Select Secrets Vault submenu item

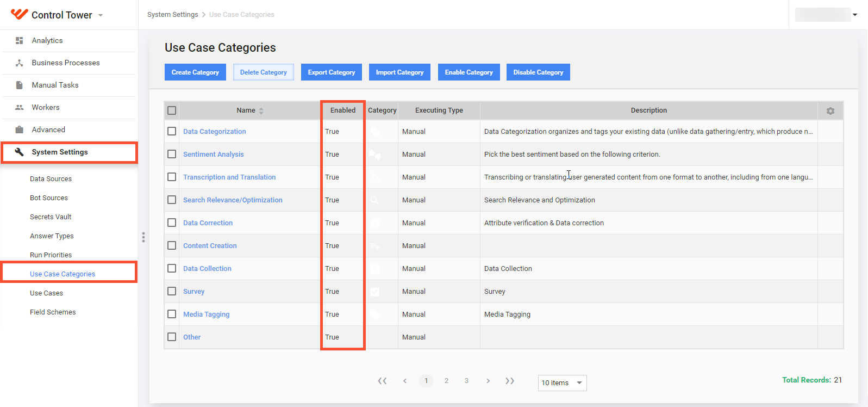[51, 217]
